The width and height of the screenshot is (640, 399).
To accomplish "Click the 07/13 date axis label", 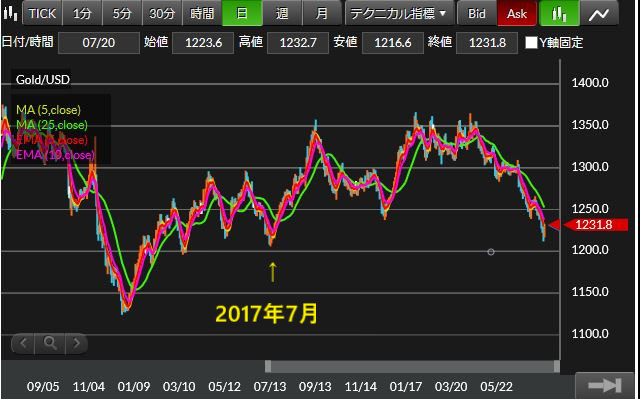I will click(x=269, y=386).
